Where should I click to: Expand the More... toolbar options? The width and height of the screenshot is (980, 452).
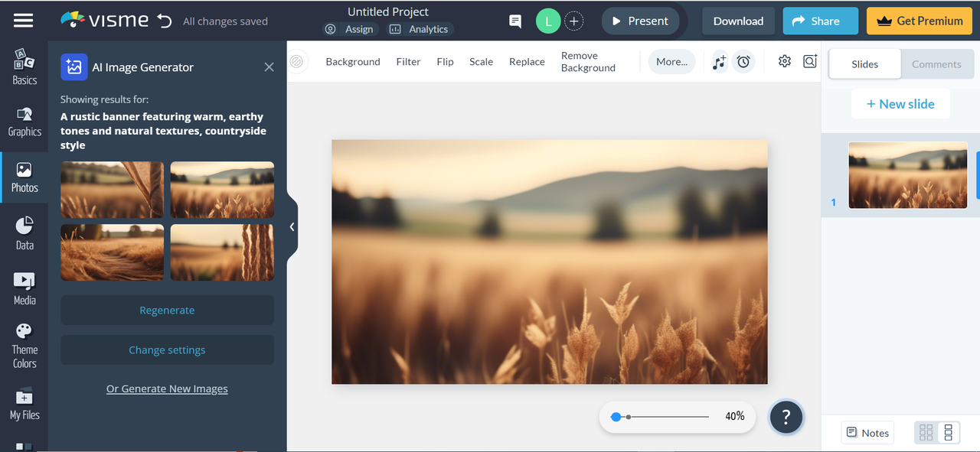[x=671, y=62]
